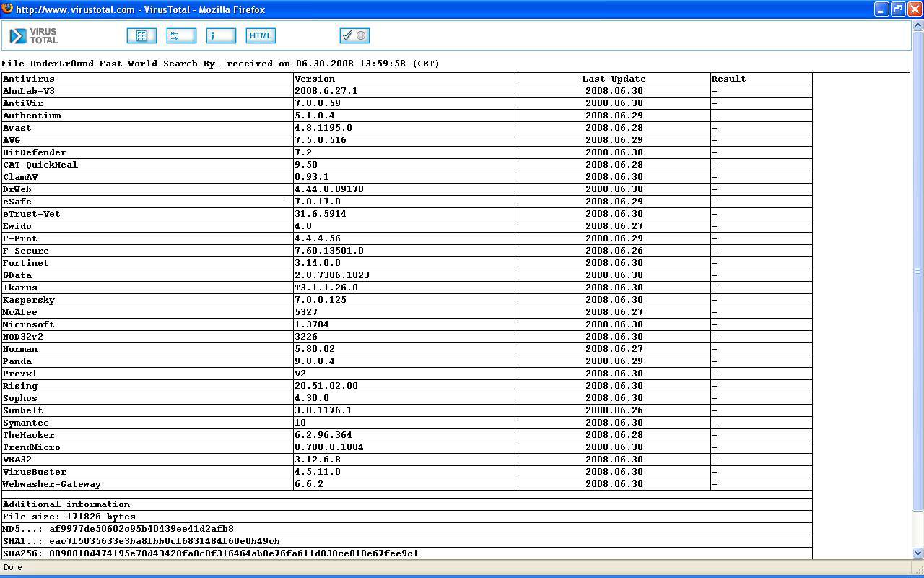924x578 pixels.
Task: Click the McAfee entry
Action: pos(20,312)
